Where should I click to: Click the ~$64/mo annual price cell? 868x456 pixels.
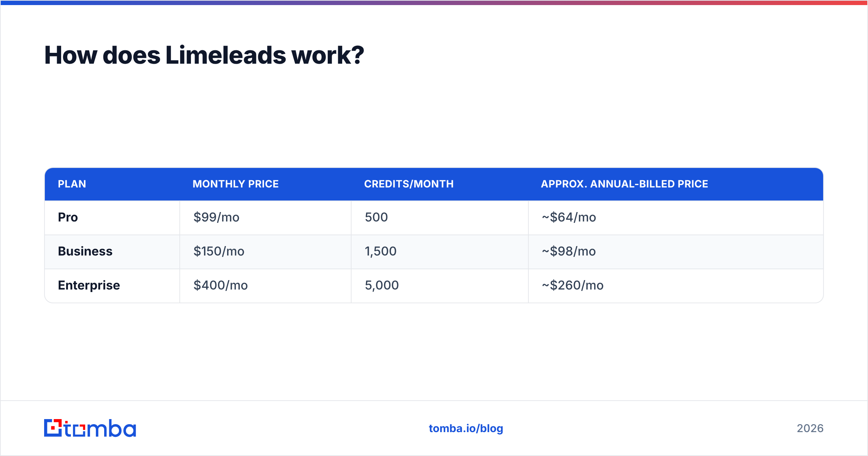tap(676, 218)
